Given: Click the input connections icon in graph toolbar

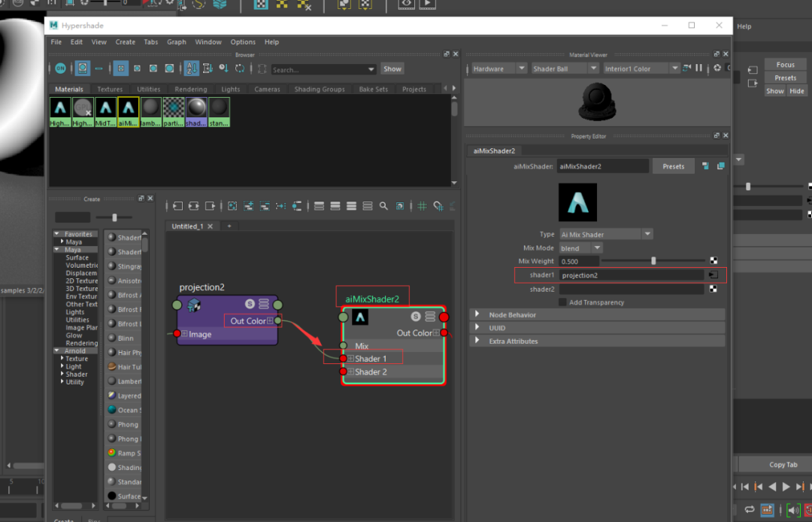Looking at the screenshot, I should click(x=178, y=206).
